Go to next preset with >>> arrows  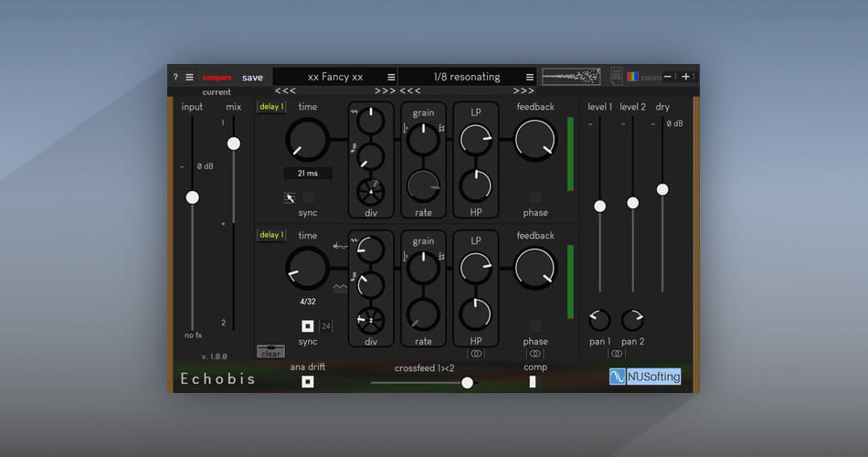(x=524, y=90)
